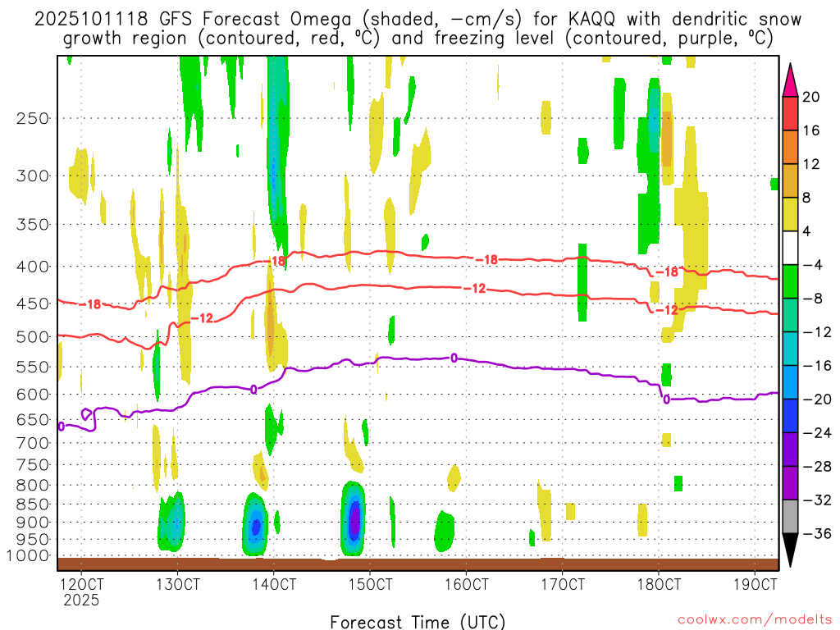Click the Forecast Time (UTC) axis title
The width and height of the screenshot is (840, 630).
(418, 622)
